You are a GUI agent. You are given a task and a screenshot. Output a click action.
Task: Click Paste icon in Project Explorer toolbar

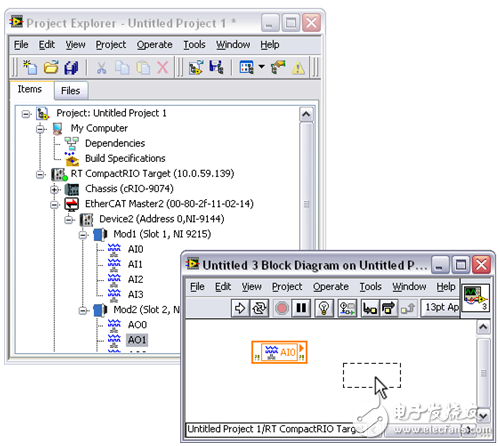pos(143,68)
